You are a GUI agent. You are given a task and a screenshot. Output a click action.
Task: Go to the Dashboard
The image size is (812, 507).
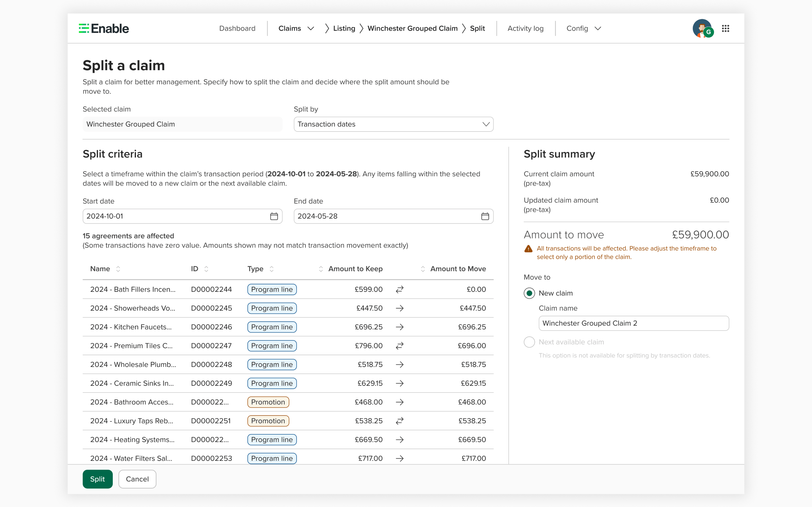point(237,28)
